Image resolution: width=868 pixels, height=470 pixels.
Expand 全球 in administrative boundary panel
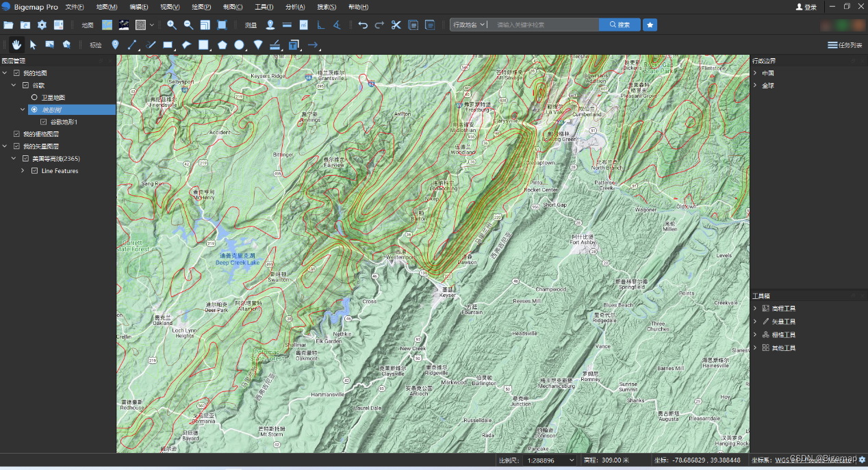(755, 86)
